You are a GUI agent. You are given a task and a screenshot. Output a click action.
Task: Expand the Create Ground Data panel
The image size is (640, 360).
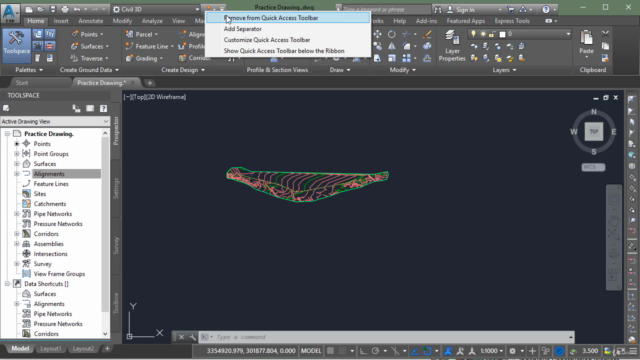pyautogui.click(x=89, y=70)
